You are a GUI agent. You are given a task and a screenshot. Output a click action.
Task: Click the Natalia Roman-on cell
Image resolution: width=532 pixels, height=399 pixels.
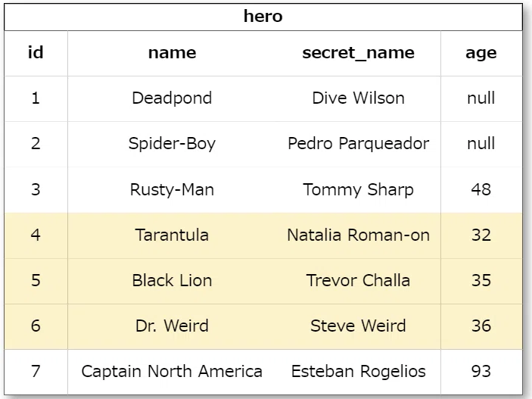coord(358,235)
